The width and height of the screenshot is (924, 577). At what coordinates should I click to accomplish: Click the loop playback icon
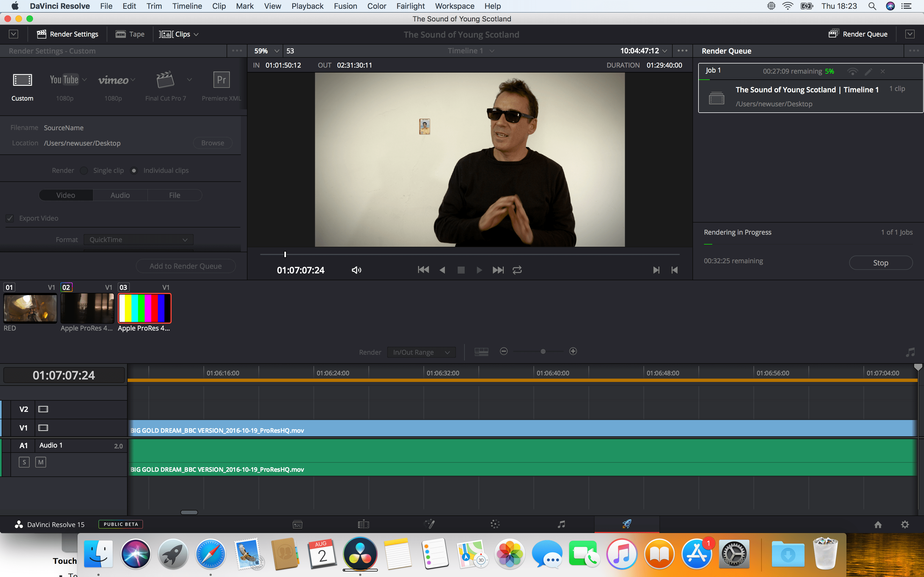[517, 270]
